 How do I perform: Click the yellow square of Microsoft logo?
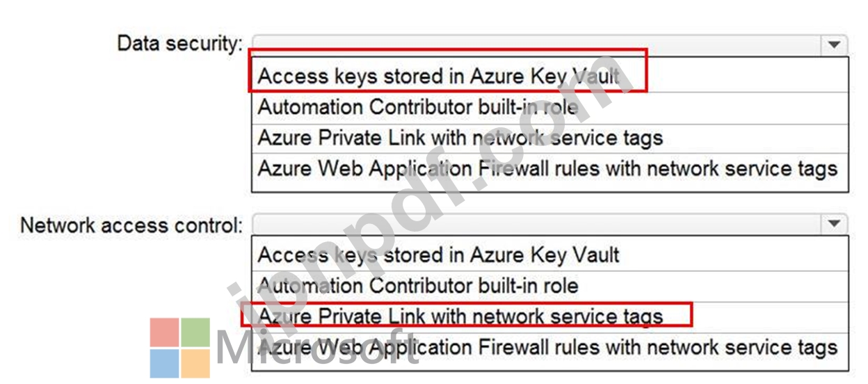pos(196,364)
